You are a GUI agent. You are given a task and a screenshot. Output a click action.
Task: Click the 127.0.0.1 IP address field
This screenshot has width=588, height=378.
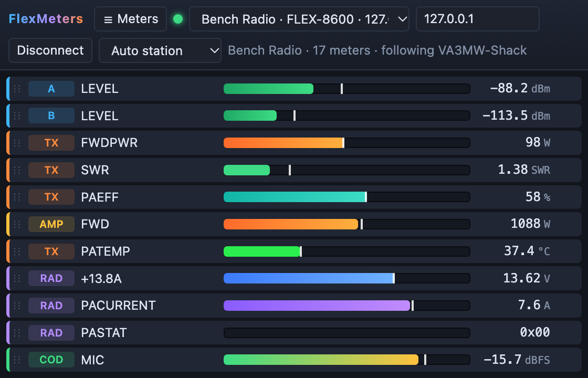coord(477,19)
